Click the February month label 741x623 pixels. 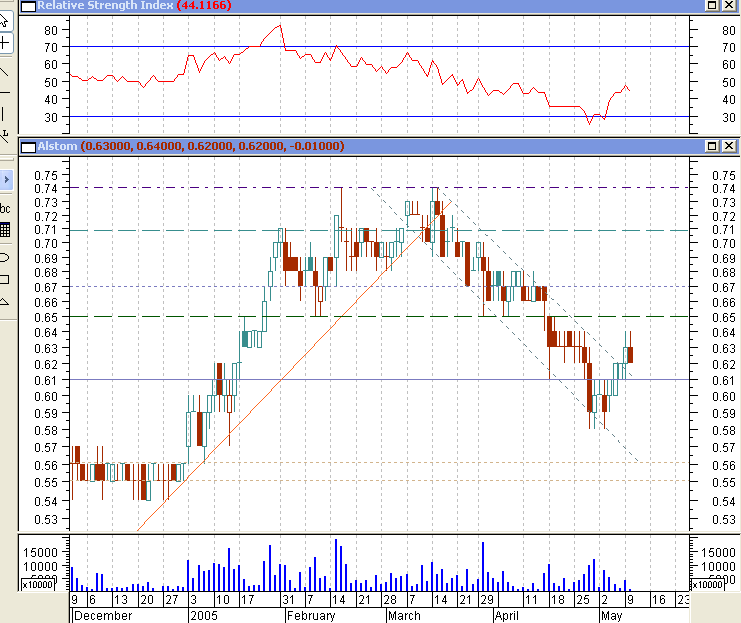pyautogui.click(x=311, y=616)
